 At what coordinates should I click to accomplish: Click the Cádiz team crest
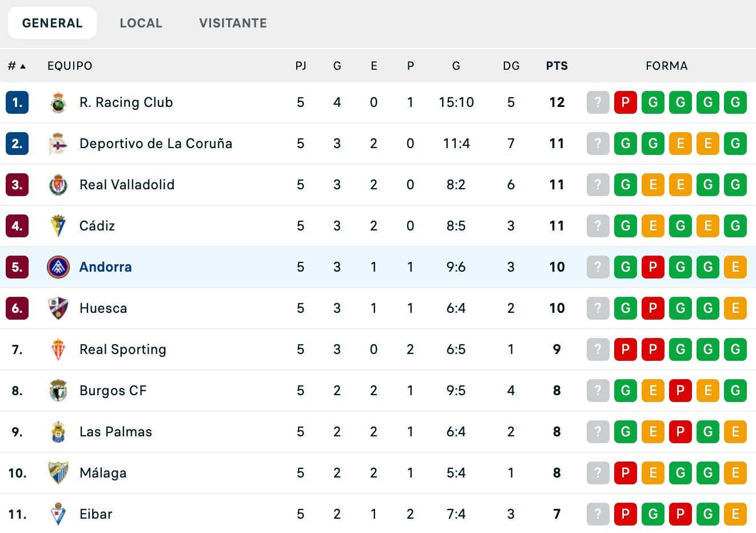pyautogui.click(x=58, y=226)
